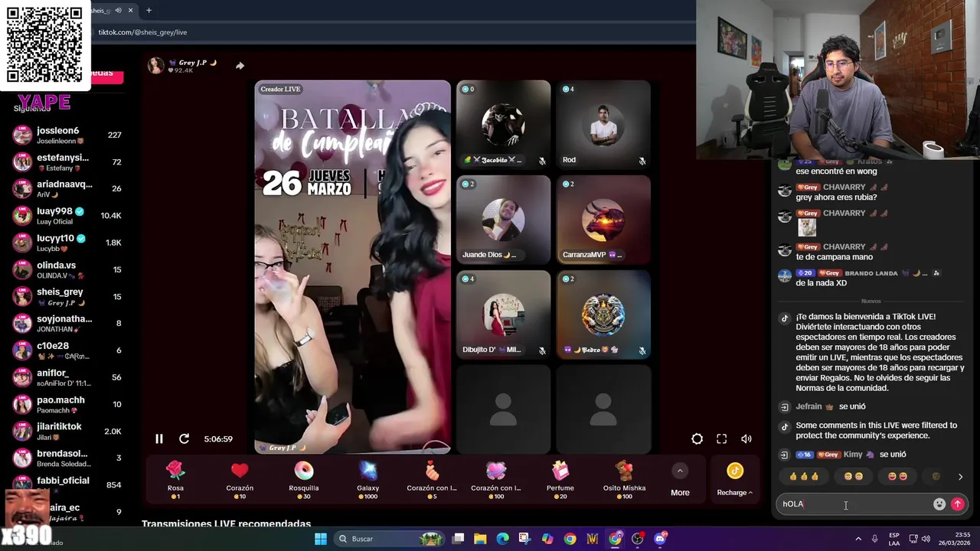Viewport: 980px width, 551px height.
Task: Select the Pedro guest tile
Action: click(x=603, y=315)
